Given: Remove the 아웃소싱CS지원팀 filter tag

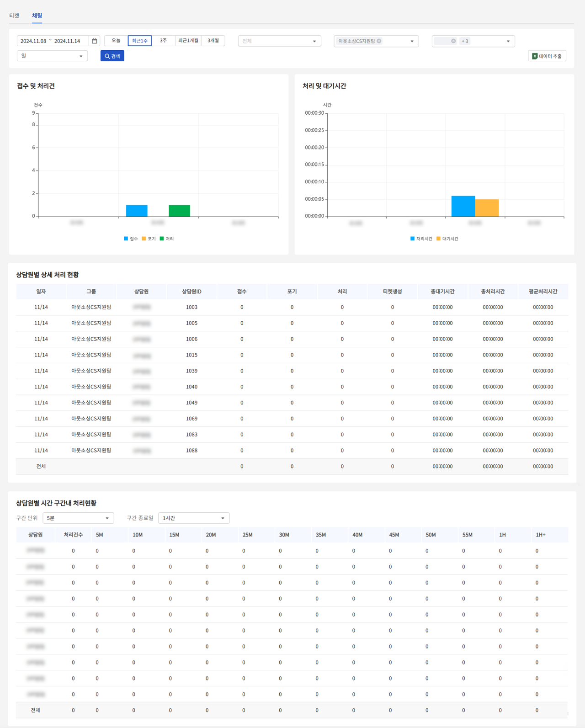Looking at the screenshot, I should pos(379,41).
